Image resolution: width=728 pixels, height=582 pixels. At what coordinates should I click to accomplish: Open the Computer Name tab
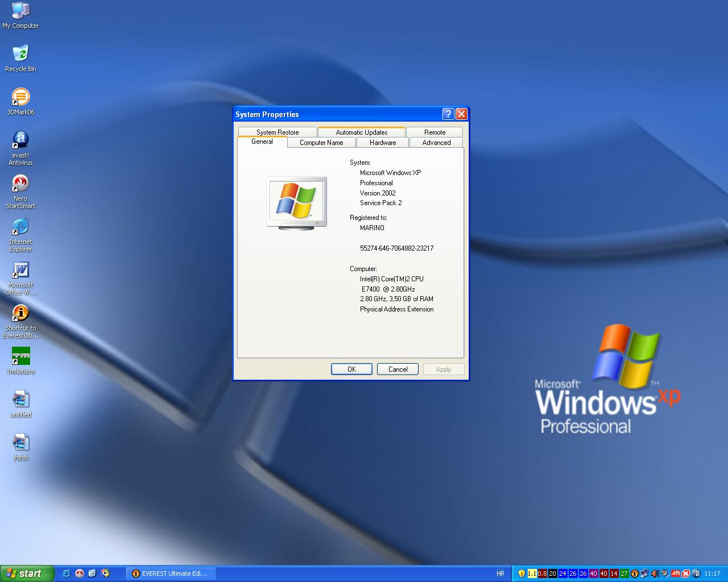321,143
